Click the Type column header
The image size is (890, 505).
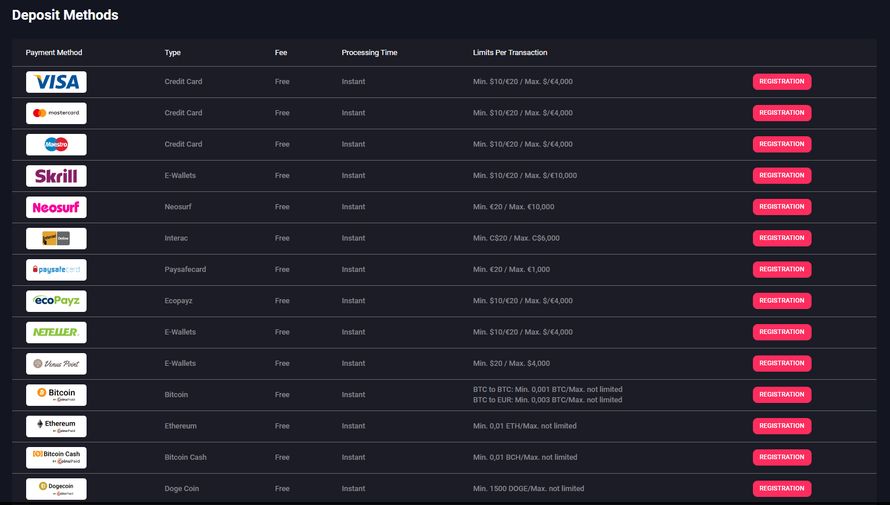point(173,52)
